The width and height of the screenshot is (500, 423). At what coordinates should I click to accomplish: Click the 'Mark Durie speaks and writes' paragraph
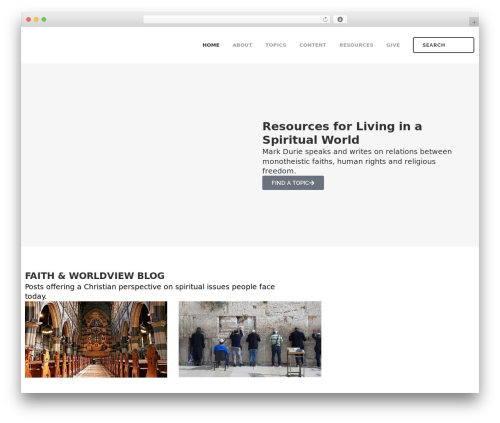357,161
